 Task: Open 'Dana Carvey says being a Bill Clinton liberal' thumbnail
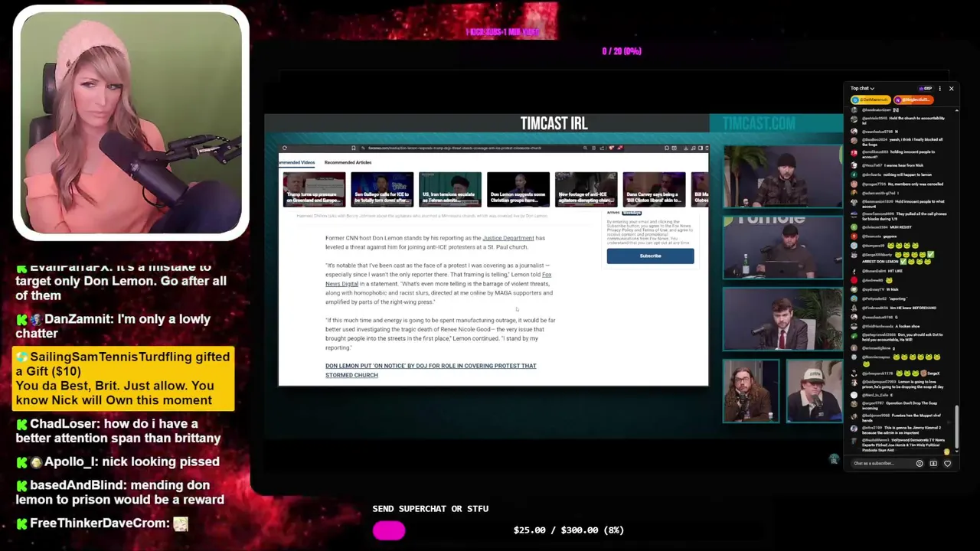click(x=655, y=189)
